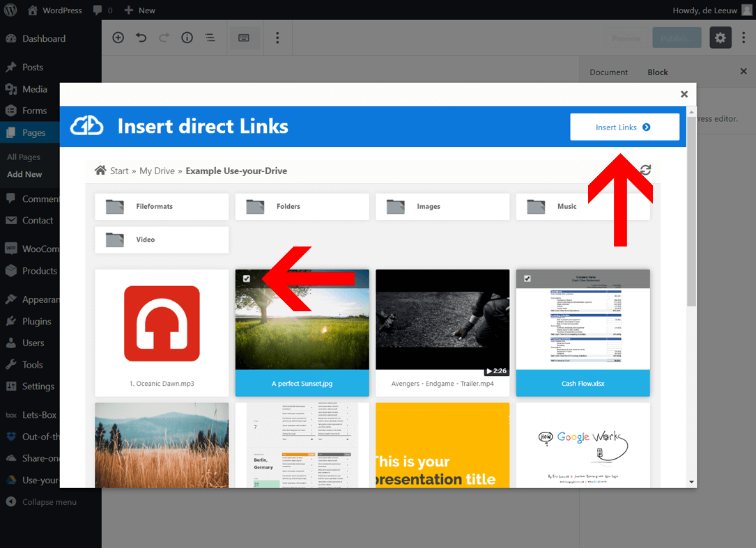
Task: Select the 1. Oceanic Dawn.mp3 file
Action: [x=162, y=333]
